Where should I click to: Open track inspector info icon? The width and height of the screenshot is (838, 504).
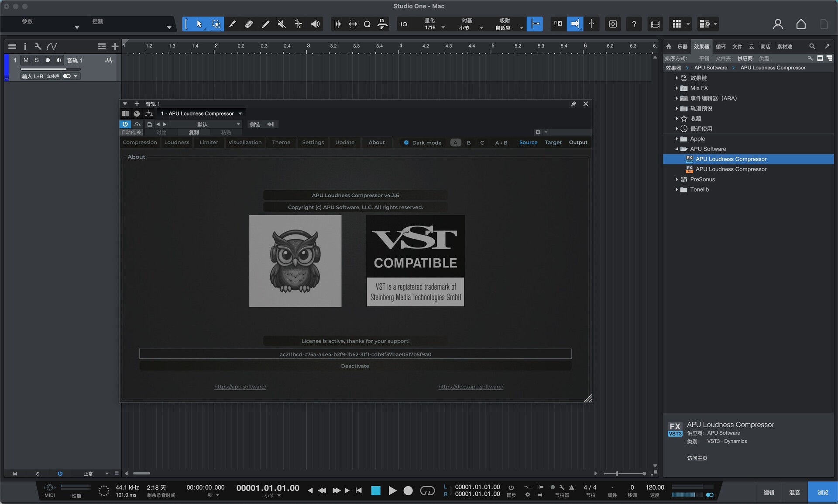(x=25, y=46)
